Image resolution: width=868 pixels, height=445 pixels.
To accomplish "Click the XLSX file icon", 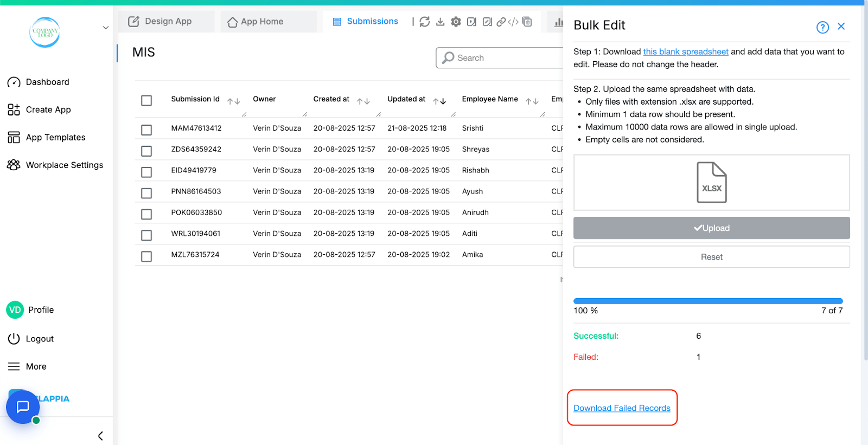I will 712,183.
